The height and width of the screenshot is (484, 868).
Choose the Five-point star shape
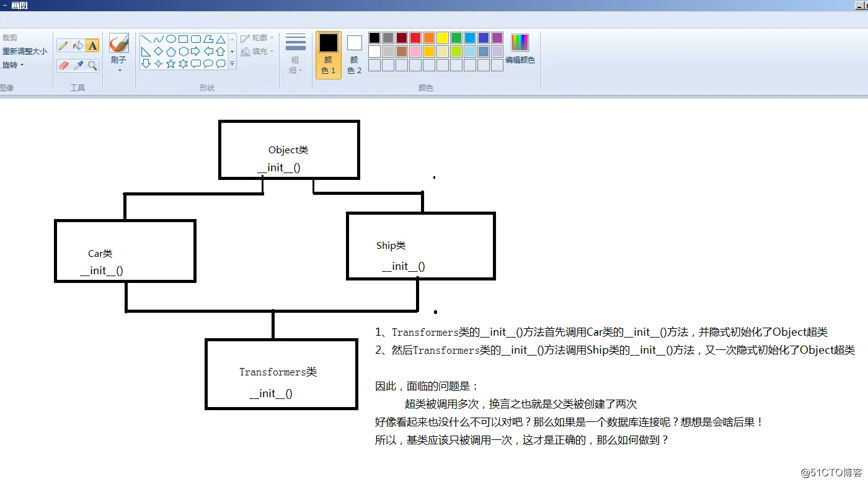(x=171, y=63)
